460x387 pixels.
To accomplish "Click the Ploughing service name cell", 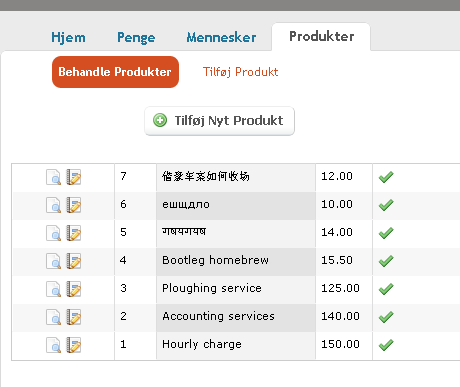I will click(x=236, y=289).
